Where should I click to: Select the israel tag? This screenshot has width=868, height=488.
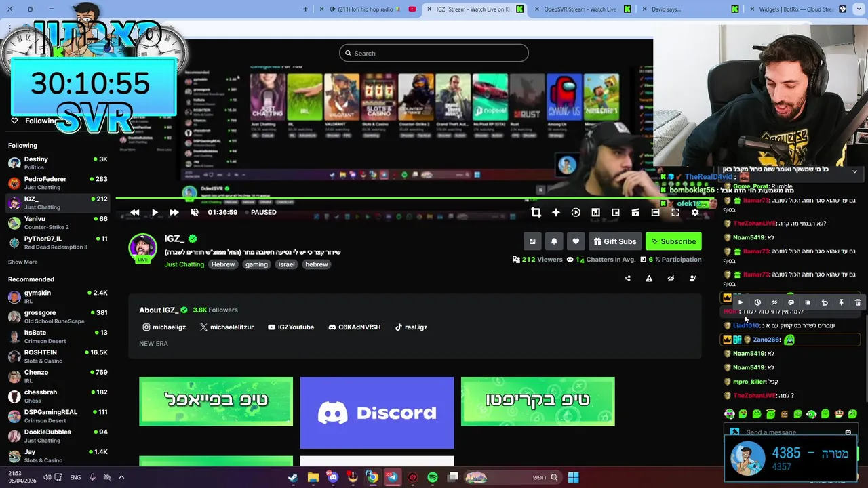click(286, 264)
